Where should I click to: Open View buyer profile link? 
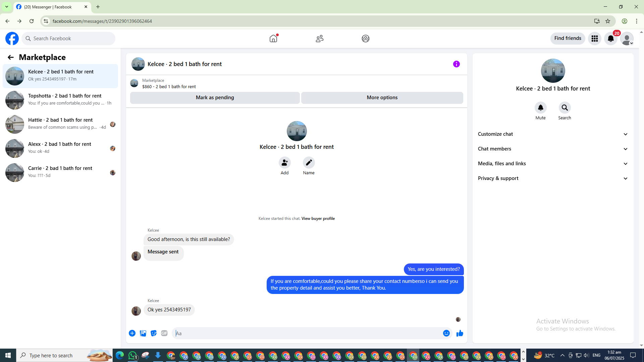(318, 219)
